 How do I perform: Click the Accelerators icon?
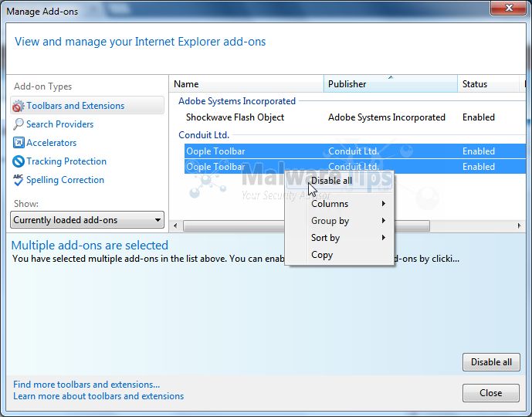click(x=19, y=143)
